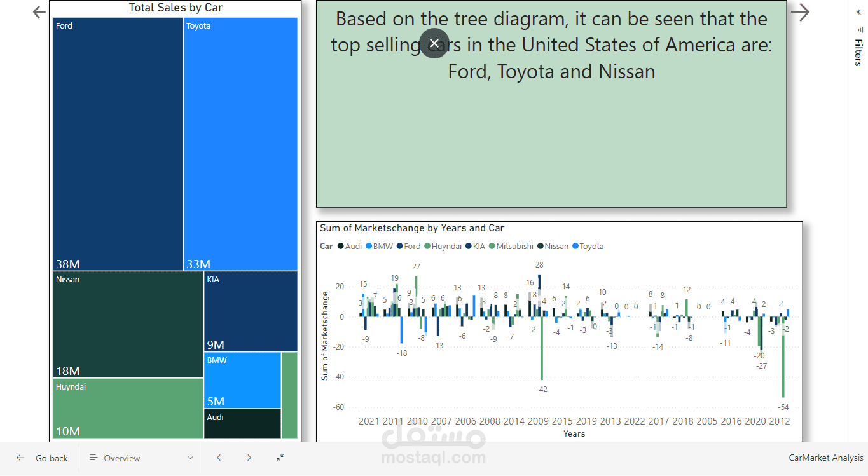868x476 pixels.
Task: Click Huyndai legend entry
Action: (x=443, y=247)
